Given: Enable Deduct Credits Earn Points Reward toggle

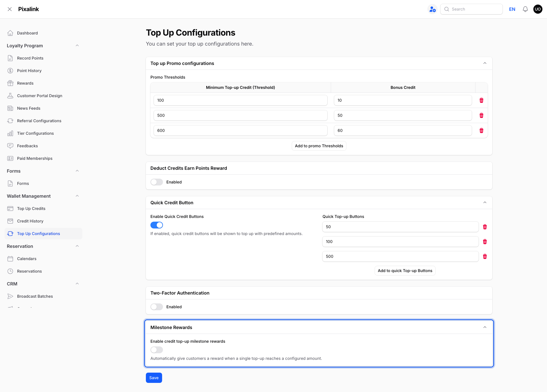Looking at the screenshot, I should (x=157, y=182).
